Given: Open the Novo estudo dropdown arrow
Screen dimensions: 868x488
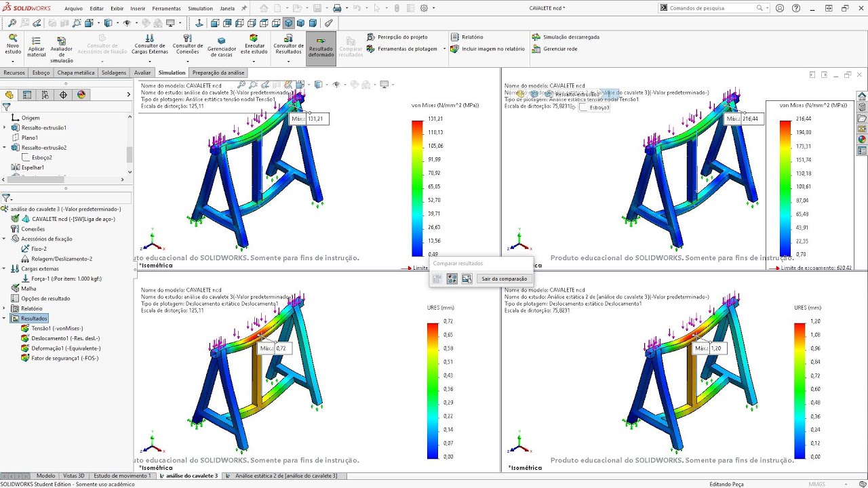Looking at the screenshot, I should pos(13,60).
